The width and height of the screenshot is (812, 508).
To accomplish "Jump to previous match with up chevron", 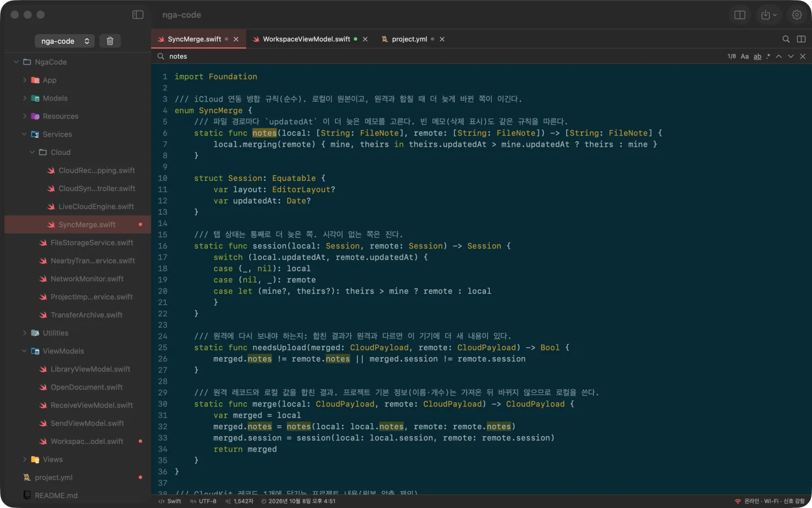I will coord(779,56).
